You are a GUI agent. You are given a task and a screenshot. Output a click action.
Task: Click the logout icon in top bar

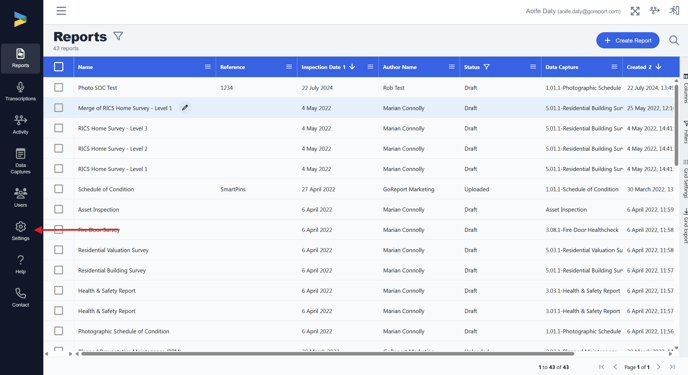tap(674, 11)
